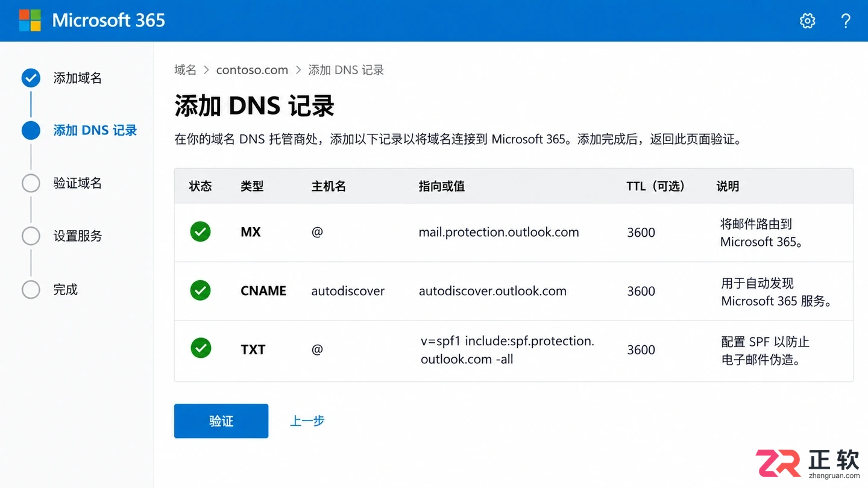This screenshot has width=868, height=488.
Task: Go back with the 上一步 link
Action: coord(307,421)
